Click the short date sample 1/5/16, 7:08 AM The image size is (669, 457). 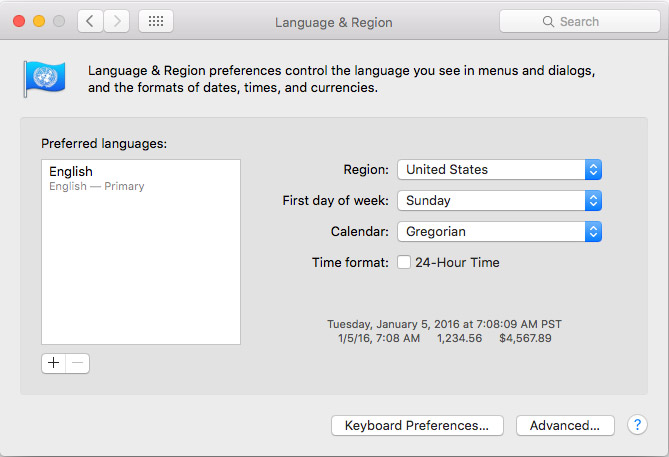click(x=379, y=338)
